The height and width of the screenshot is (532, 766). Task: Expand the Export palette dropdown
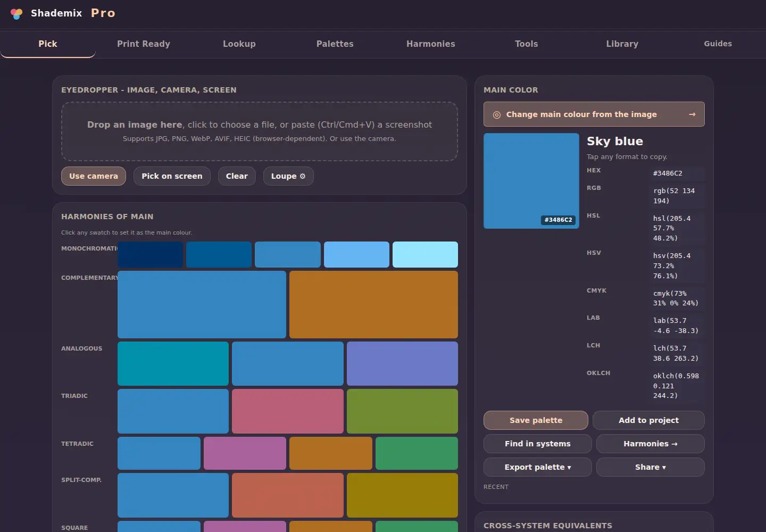pos(538,467)
